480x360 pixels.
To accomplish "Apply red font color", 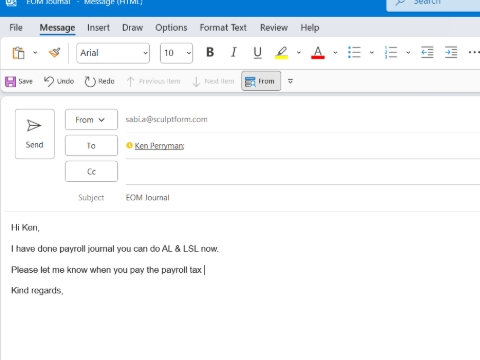I will pos(318,53).
